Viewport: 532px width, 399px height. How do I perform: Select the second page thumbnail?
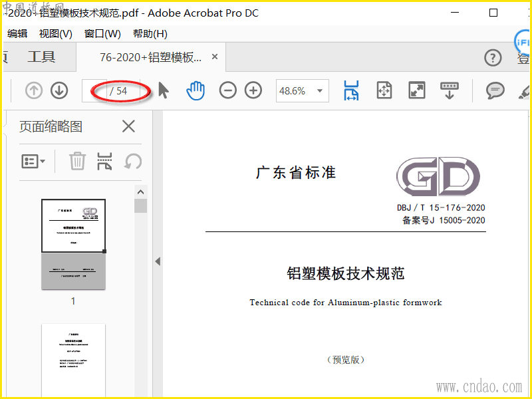pos(73,360)
